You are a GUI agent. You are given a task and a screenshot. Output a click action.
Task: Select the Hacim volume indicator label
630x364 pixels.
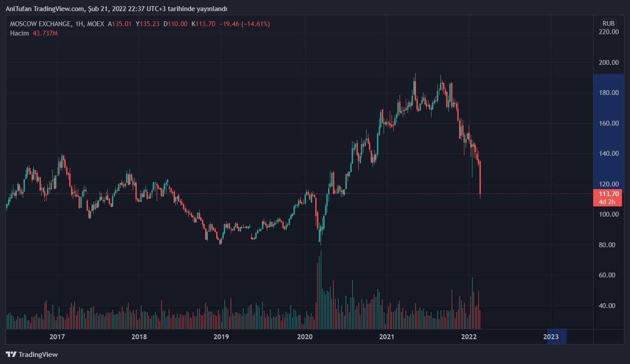point(20,33)
